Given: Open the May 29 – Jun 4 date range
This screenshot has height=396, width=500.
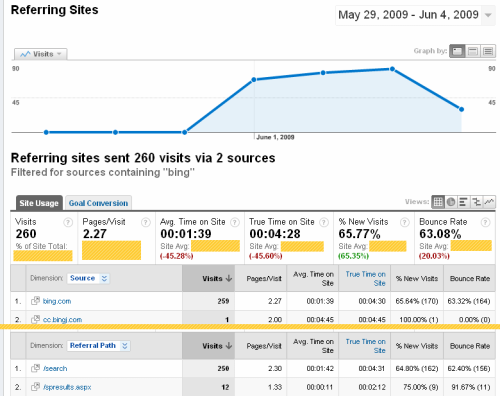Looking at the screenshot, I should [408, 15].
